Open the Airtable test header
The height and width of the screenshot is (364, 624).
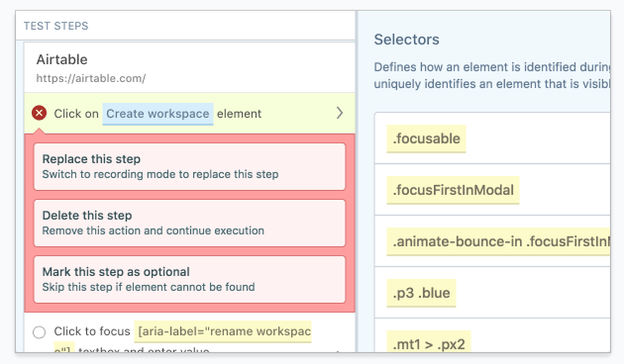[190, 67]
